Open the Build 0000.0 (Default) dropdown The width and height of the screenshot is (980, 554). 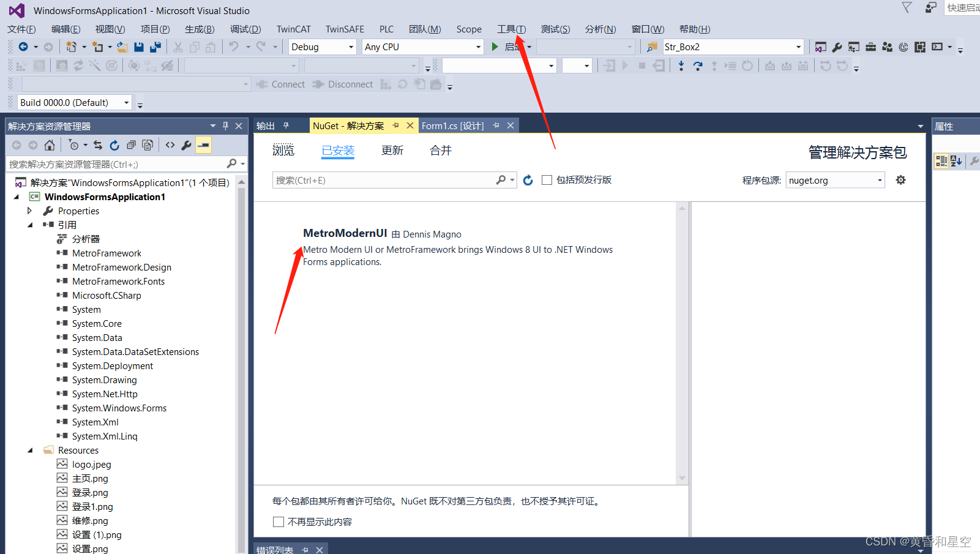127,103
